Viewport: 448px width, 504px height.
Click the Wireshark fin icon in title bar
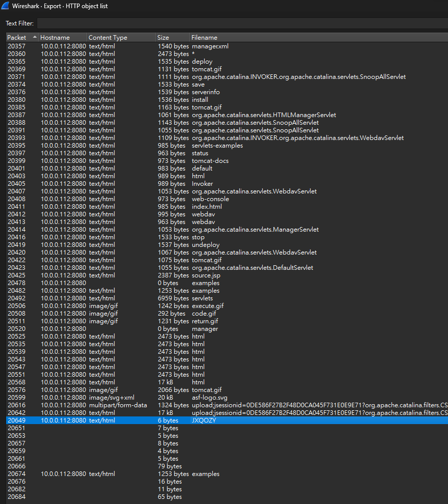(x=5, y=6)
